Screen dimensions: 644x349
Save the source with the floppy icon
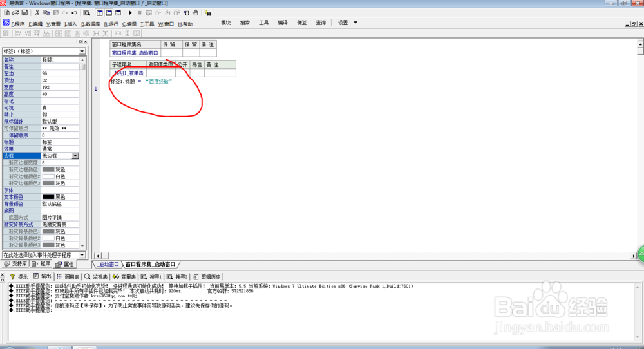[x=24, y=13]
